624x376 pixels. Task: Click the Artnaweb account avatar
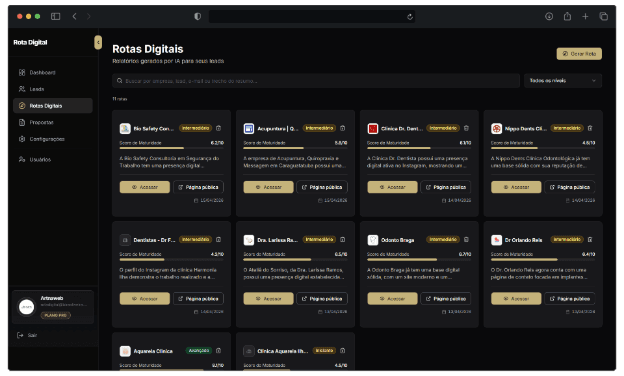pyautogui.click(x=27, y=307)
